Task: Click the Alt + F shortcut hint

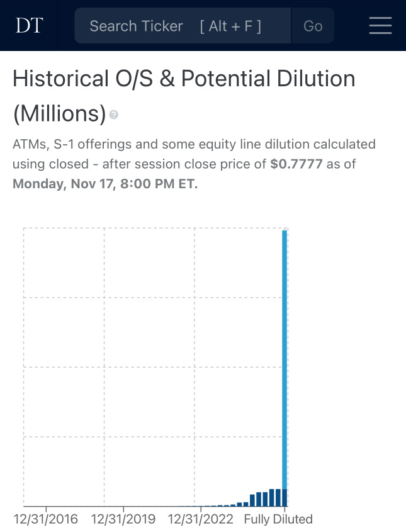Action: point(230,26)
